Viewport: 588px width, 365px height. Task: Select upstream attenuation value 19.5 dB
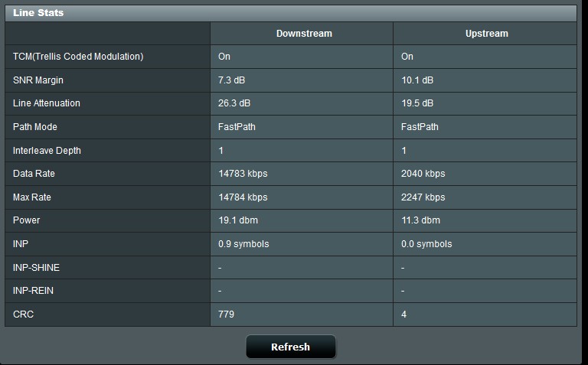[417, 103]
